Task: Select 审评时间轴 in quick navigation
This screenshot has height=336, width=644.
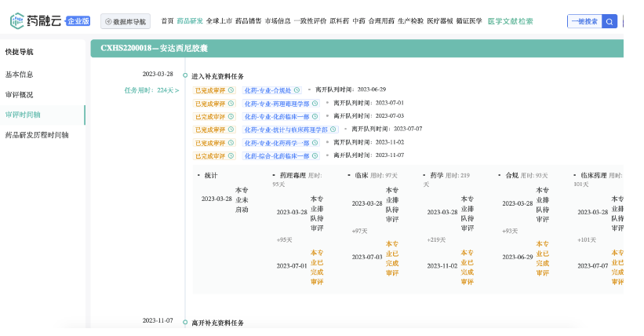Action: (x=23, y=115)
